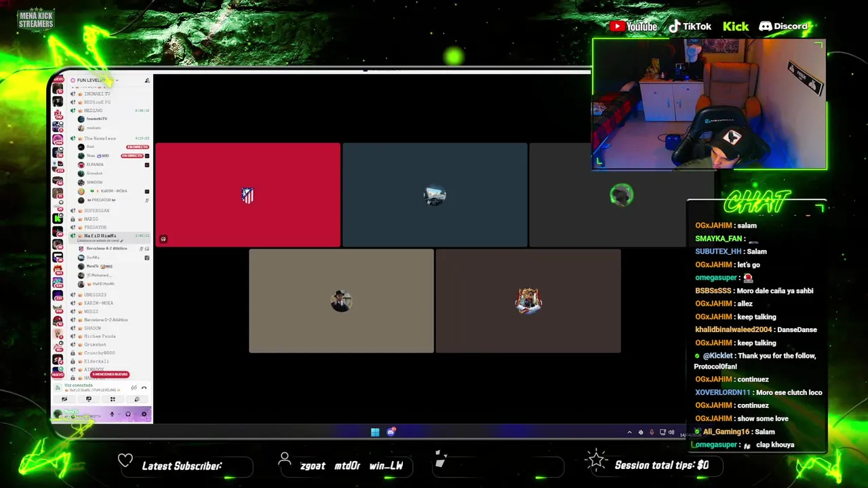Image resolution: width=868 pixels, height=488 pixels.
Task: Join the Hicham Panda voice channel
Action: (100, 336)
